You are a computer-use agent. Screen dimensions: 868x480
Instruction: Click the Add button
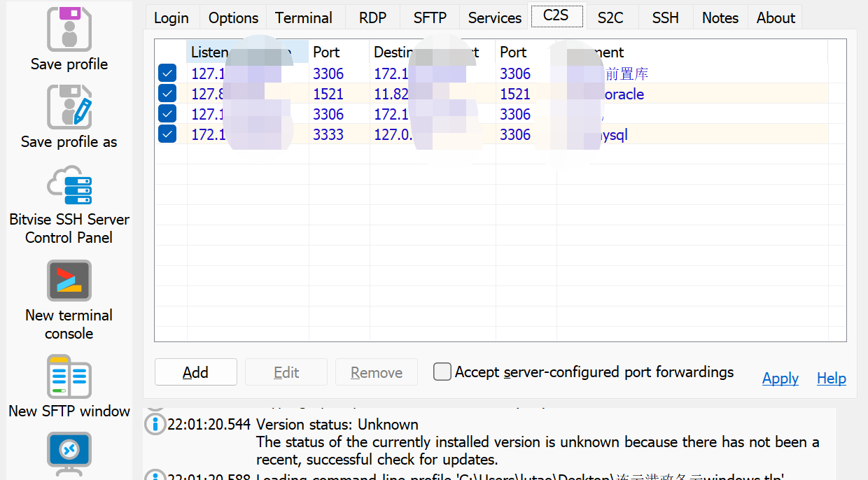(195, 372)
